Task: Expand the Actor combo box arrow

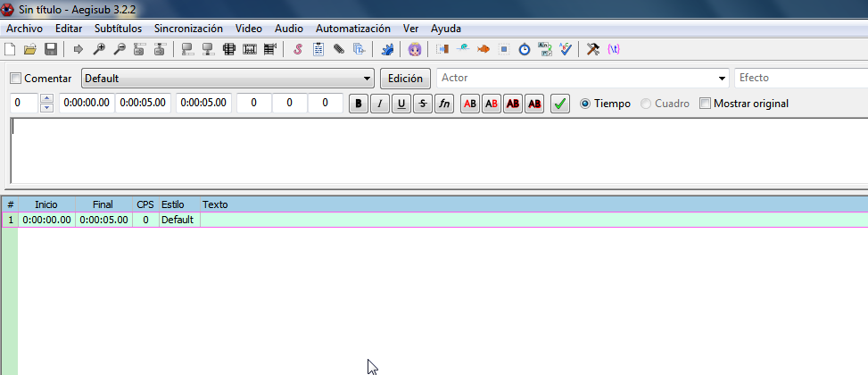Action: point(722,79)
